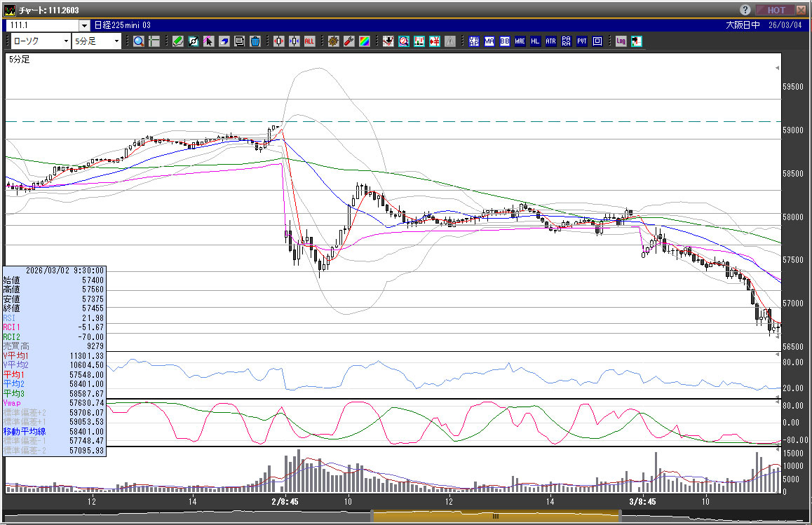812x525 pixels.
Task: Open the 5分足 timeframe dropdown
Action: click(x=116, y=41)
